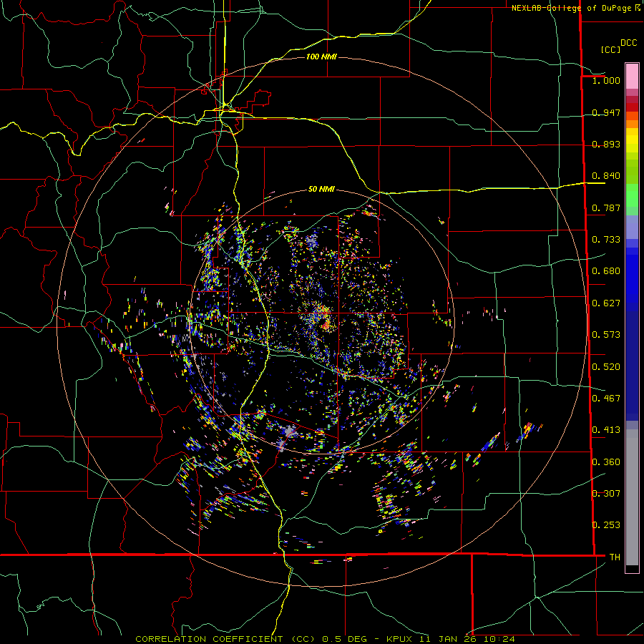Pick the bright green color bar segment
This screenshot has width=644, height=644.
tap(632, 195)
